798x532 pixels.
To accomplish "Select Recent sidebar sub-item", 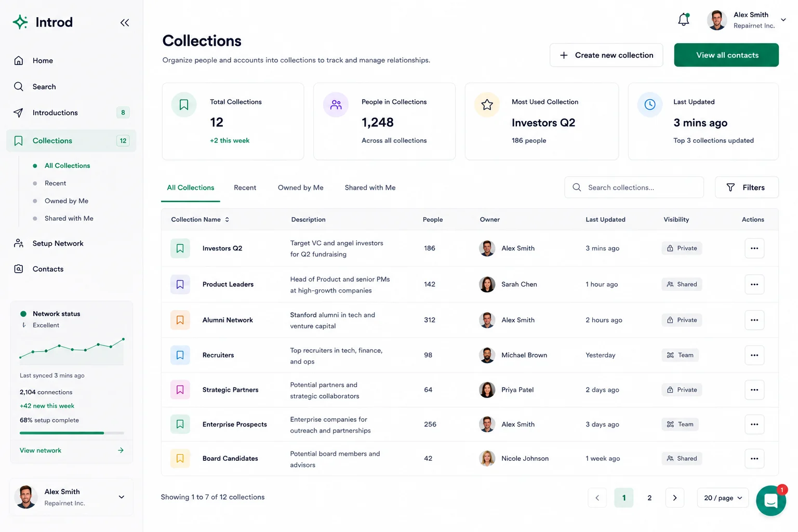I will [56, 183].
